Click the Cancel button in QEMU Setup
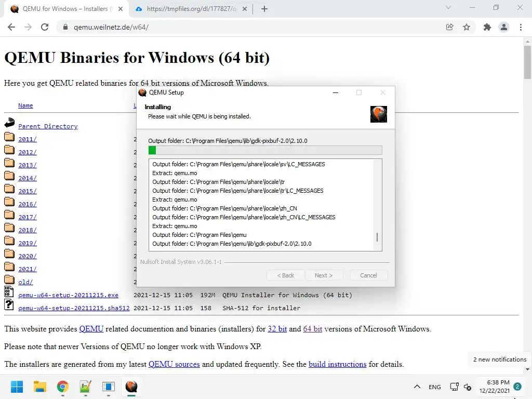This screenshot has width=532, height=399. [x=368, y=275]
